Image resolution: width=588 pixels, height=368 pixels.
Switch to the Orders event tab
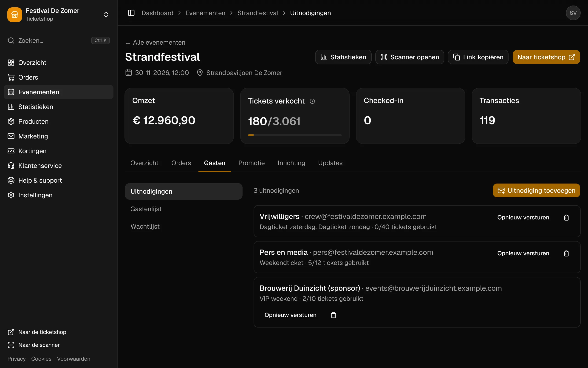(181, 163)
